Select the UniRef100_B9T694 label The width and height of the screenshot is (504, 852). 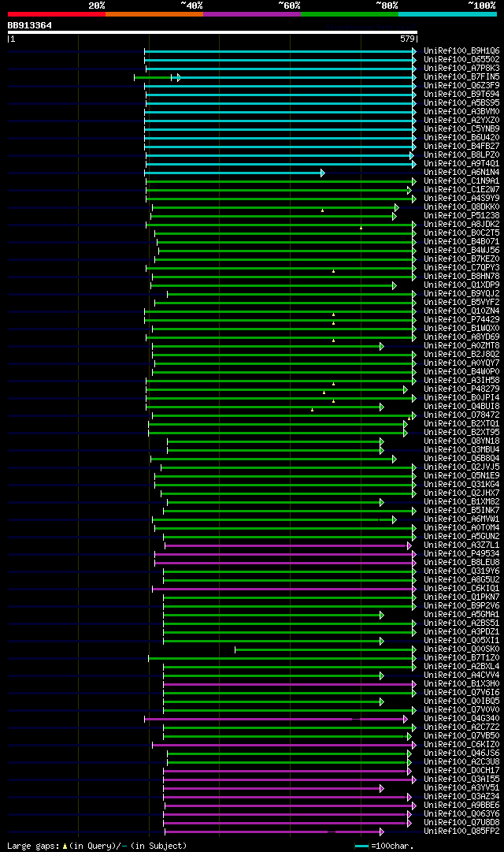pyautogui.click(x=461, y=95)
